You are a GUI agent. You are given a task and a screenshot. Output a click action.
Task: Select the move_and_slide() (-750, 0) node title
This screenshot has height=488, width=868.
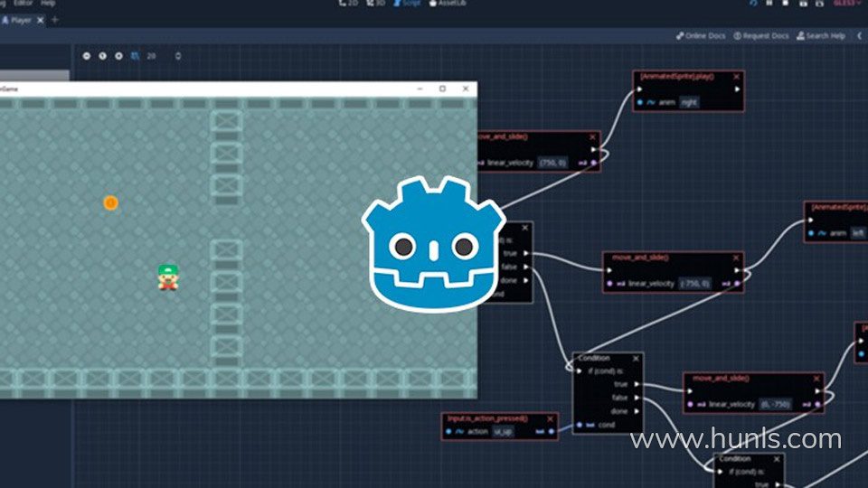[x=640, y=258]
